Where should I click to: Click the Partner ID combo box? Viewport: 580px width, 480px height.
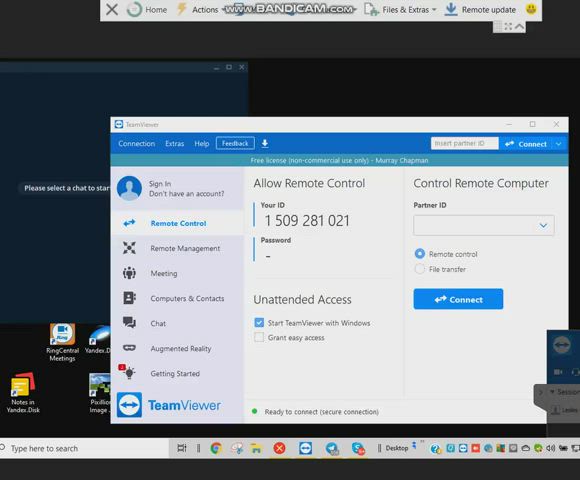click(x=483, y=225)
